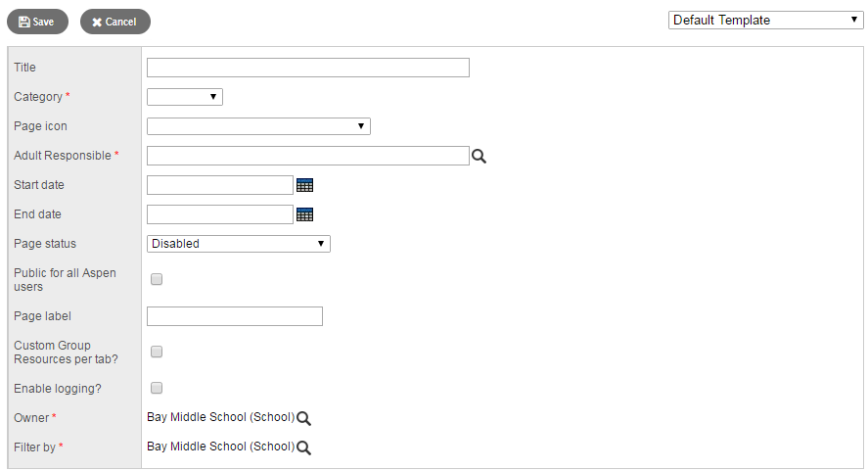The width and height of the screenshot is (868, 471).
Task: Open the Page status dropdown
Action: pyautogui.click(x=239, y=244)
